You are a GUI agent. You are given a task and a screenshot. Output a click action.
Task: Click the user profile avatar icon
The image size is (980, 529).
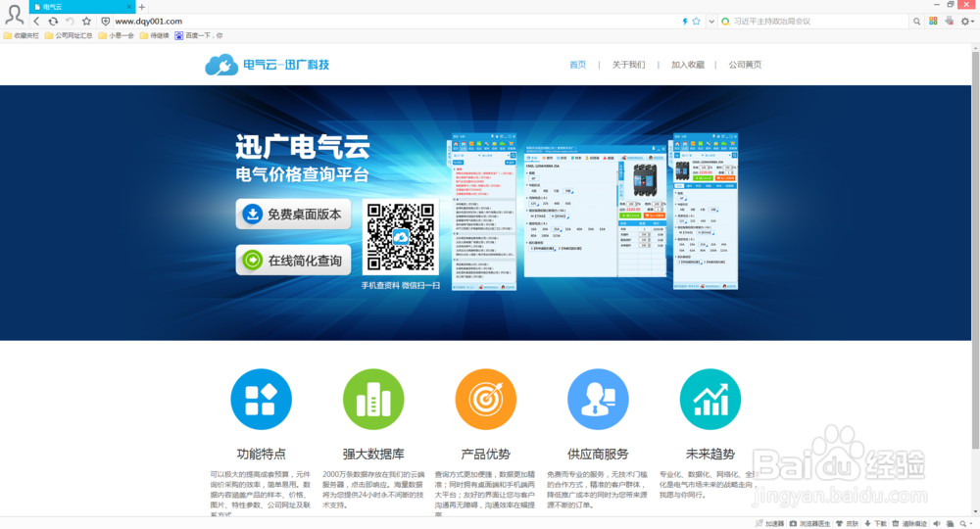tap(14, 14)
